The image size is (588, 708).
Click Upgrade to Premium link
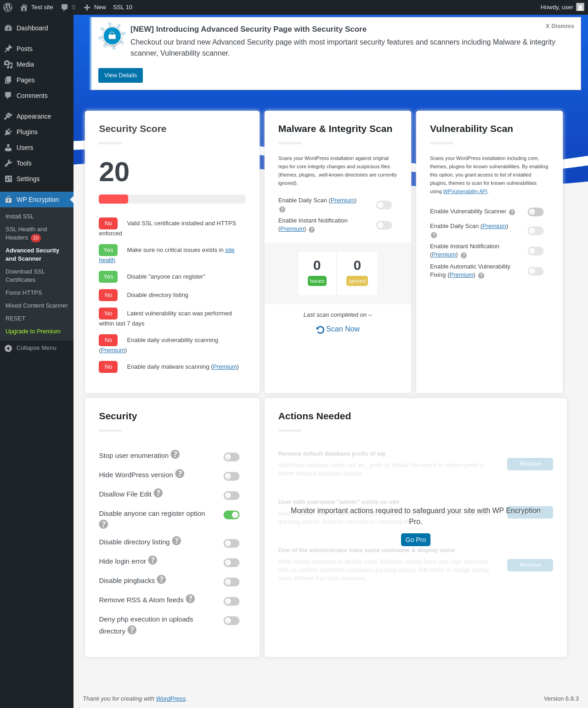point(33,331)
